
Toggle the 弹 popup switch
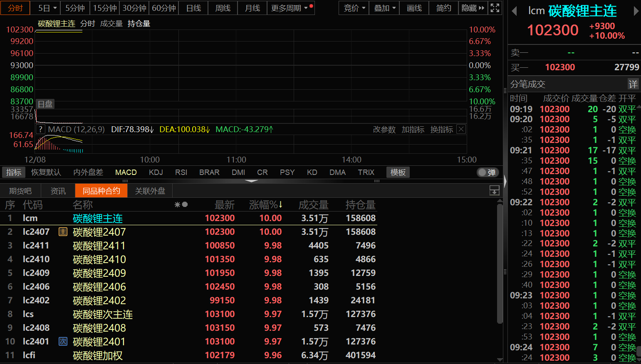point(488,172)
